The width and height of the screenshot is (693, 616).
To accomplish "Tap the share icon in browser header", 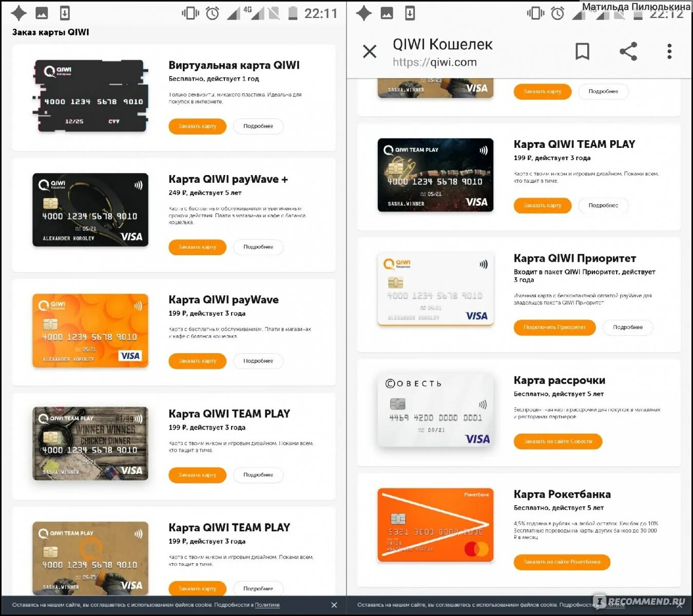I will point(628,51).
